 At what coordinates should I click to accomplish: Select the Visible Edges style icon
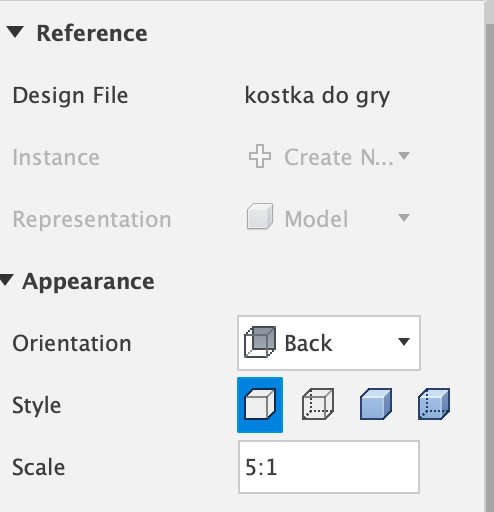pyautogui.click(x=260, y=405)
